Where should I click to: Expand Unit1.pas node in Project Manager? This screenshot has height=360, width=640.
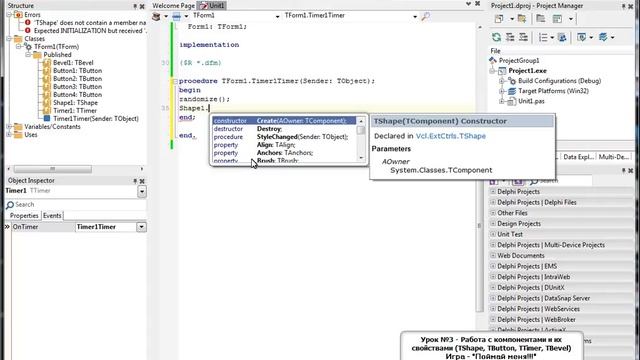coord(502,101)
